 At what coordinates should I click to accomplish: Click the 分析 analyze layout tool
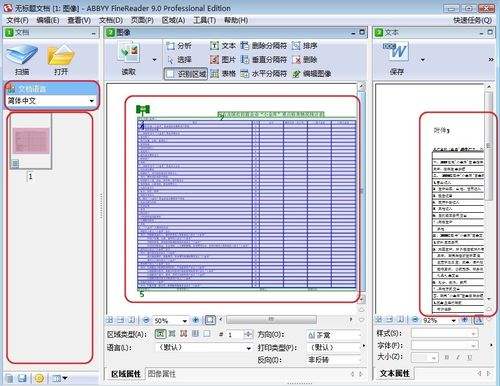(179, 46)
